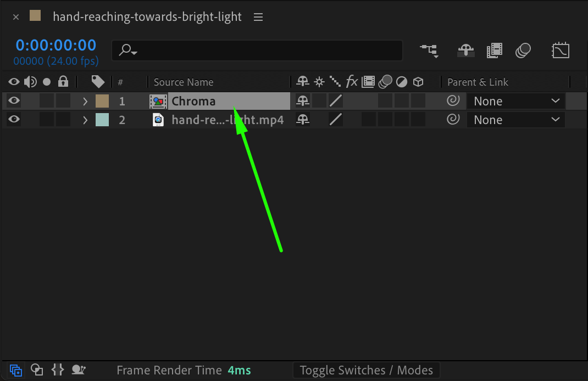Open the Parent dropdown for Chroma layer
This screenshot has width=588, height=381.
tap(515, 101)
